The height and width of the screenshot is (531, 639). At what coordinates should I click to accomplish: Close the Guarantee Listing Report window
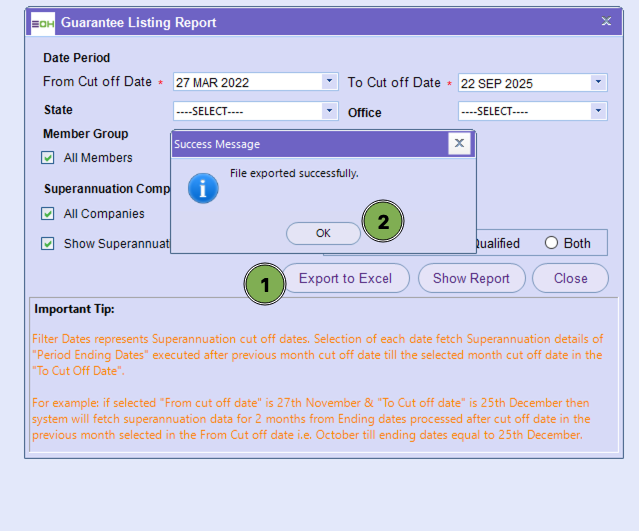[606, 22]
